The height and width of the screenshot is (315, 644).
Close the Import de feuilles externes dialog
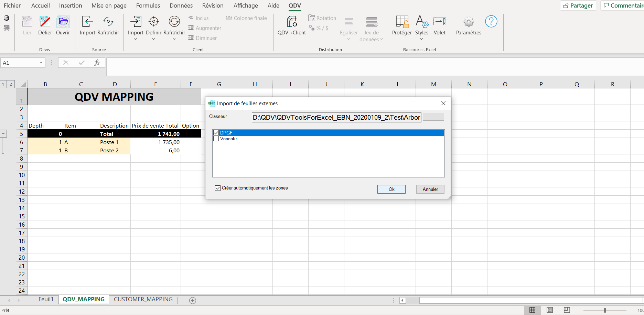tap(443, 103)
